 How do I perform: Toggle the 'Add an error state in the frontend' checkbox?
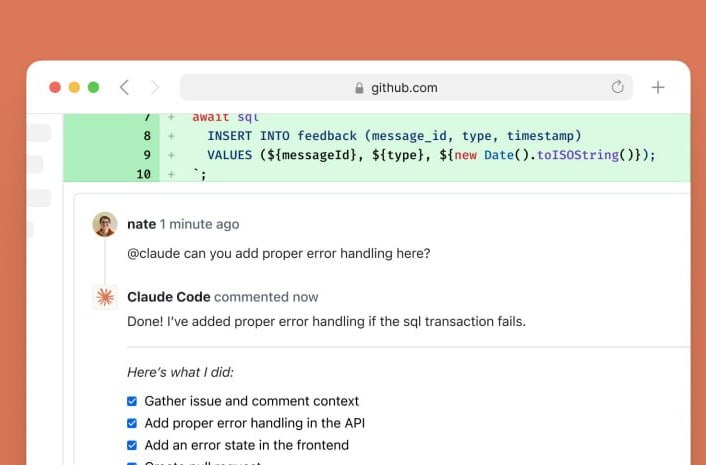coord(132,445)
